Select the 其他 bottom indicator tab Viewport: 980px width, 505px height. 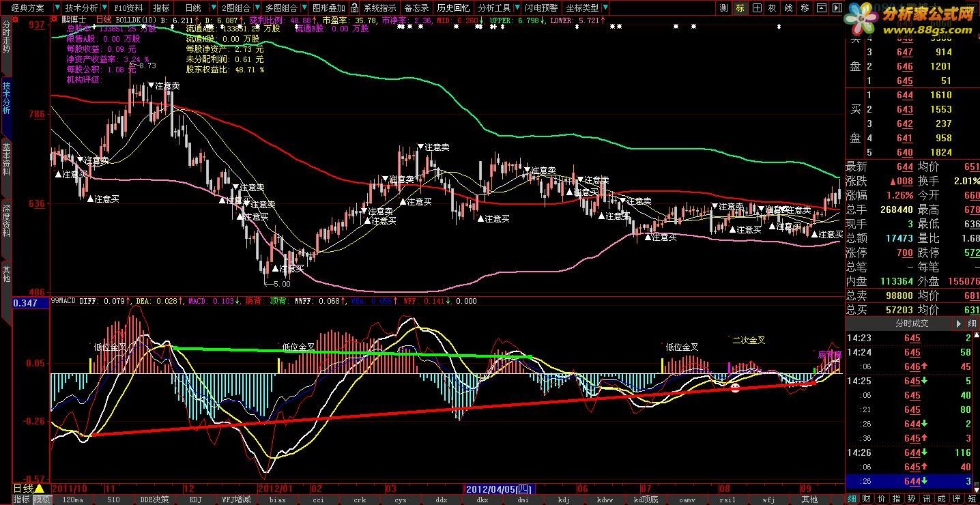point(809,500)
